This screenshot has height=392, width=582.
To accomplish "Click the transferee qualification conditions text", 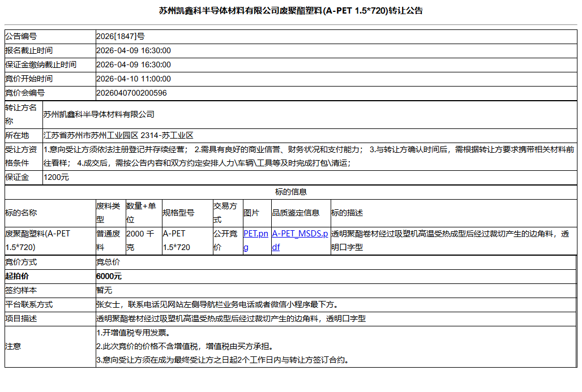I will point(309,156).
